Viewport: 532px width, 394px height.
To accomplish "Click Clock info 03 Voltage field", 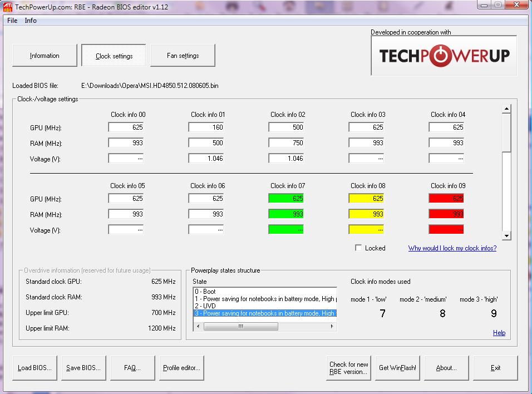I will point(366,159).
